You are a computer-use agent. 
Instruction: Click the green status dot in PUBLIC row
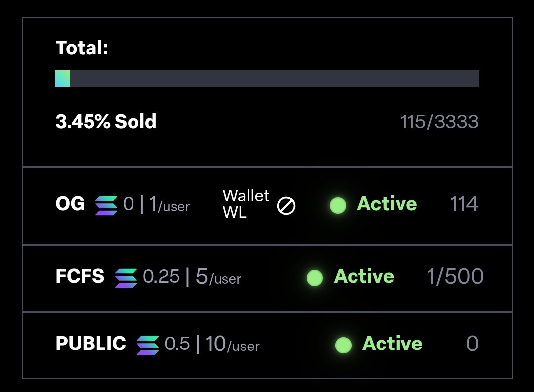point(343,345)
